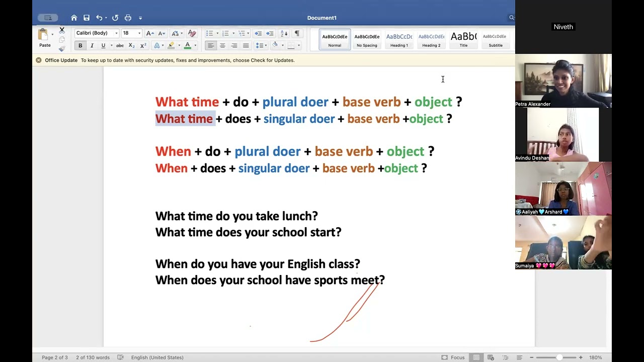This screenshot has height=362, width=644.
Task: Apply the Title style
Action: (x=463, y=40)
